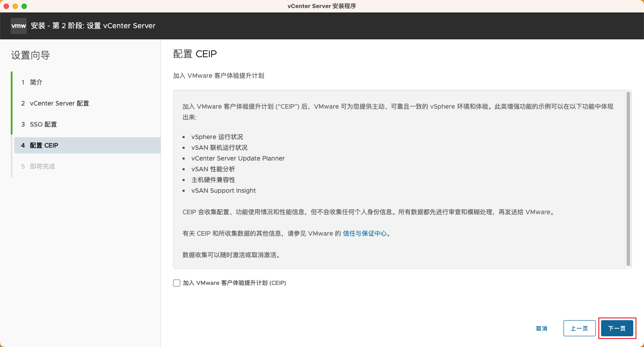Screen dimensions: 644x347
Task: Close the vCenter Server installer window
Action: coord(6,6)
